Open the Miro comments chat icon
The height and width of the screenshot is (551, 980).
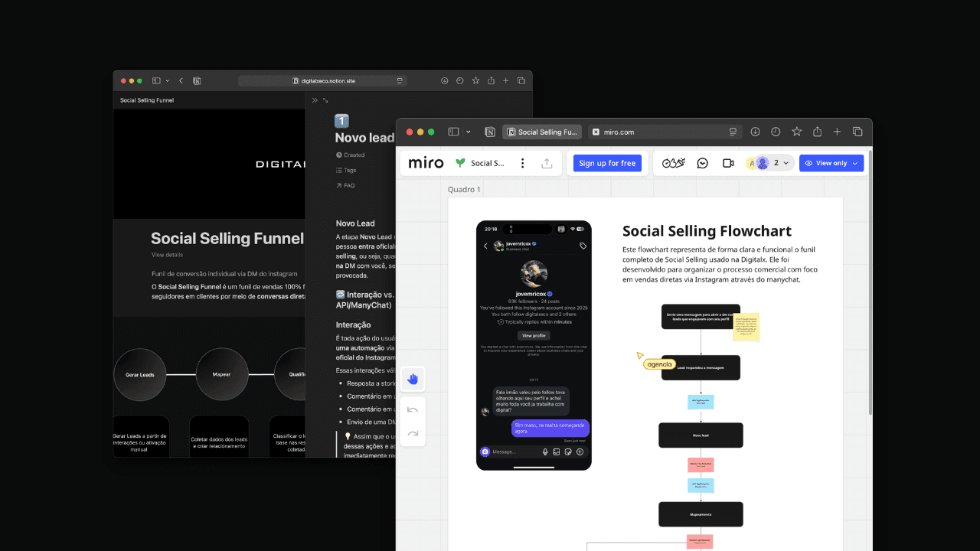(703, 163)
